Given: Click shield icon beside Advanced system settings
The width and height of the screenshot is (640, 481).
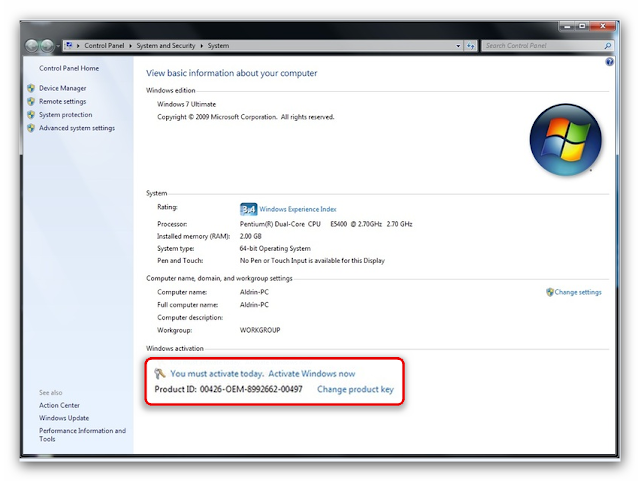Looking at the screenshot, I should tap(31, 128).
